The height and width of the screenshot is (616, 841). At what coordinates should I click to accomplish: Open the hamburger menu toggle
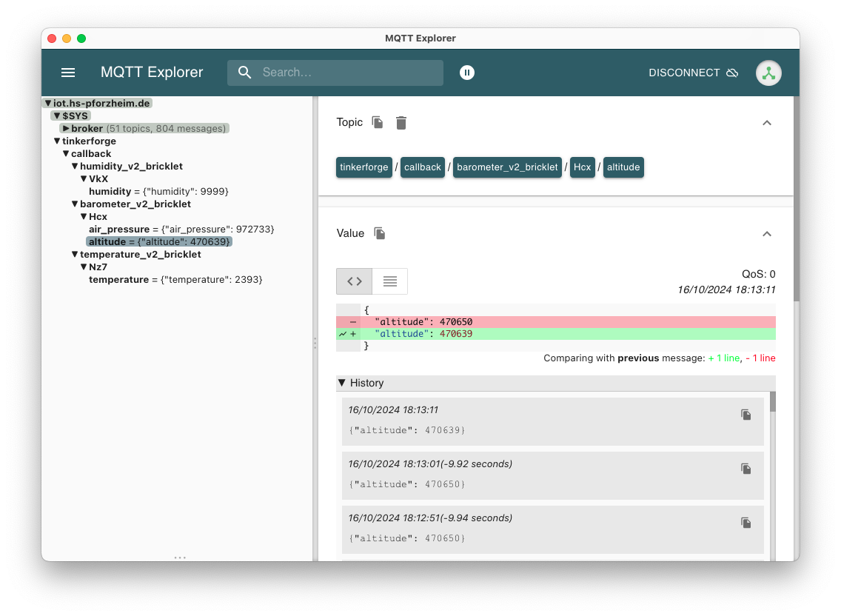pos(67,73)
